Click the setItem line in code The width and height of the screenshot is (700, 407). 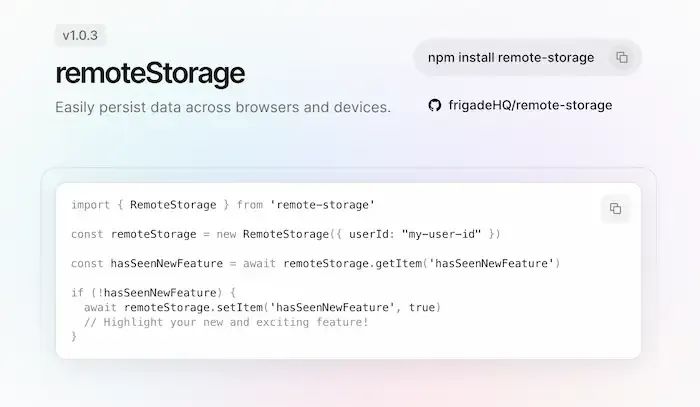coord(262,307)
